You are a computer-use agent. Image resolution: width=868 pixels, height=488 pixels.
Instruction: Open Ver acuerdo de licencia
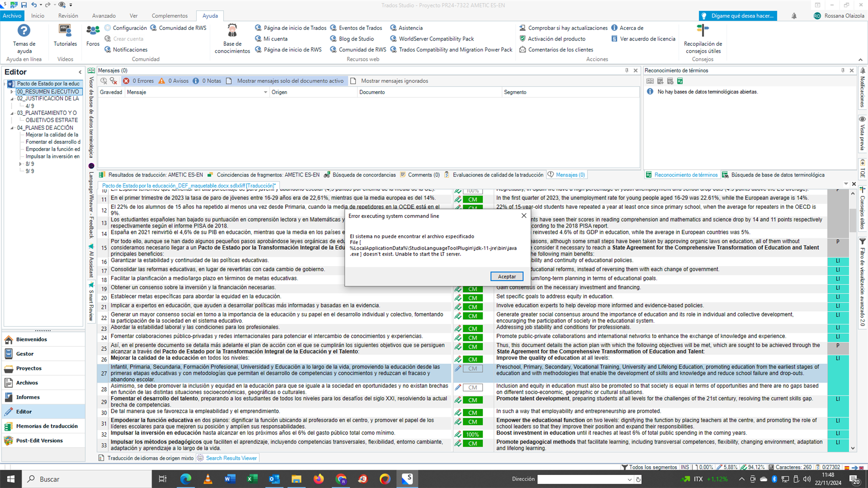click(x=643, y=39)
